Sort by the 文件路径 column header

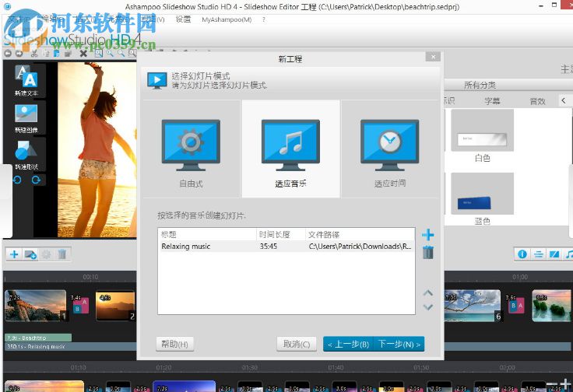[x=360, y=234]
